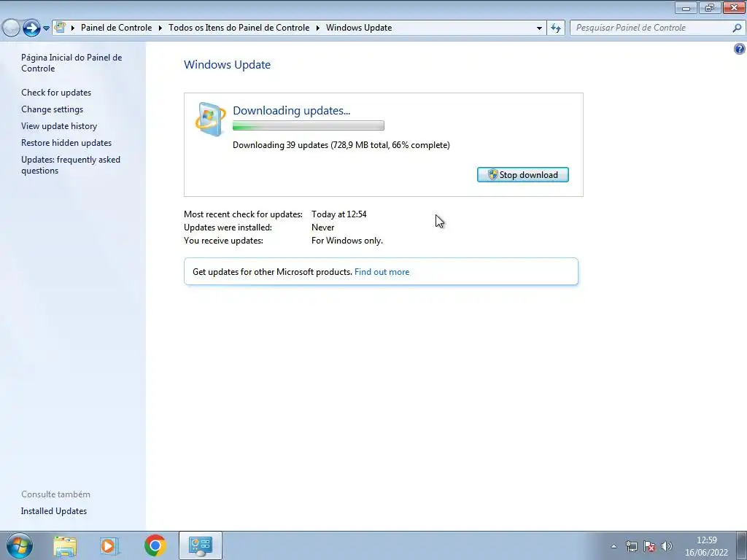Click the Show desktop button

tap(742, 545)
